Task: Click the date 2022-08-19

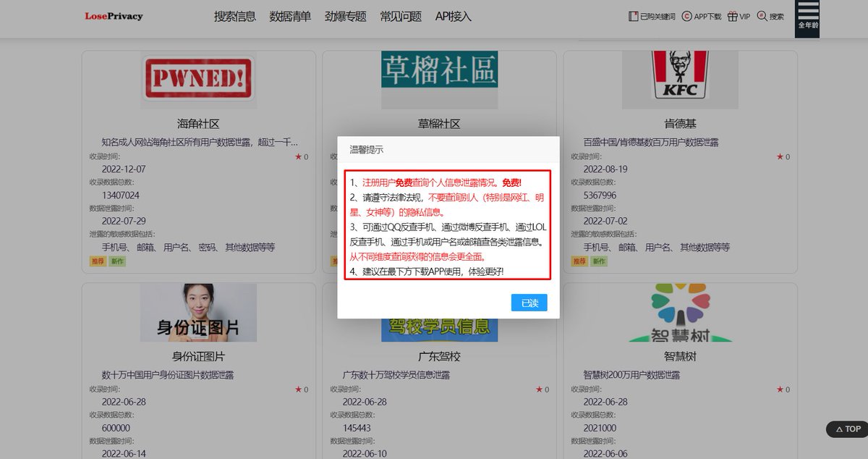Action: pos(605,169)
